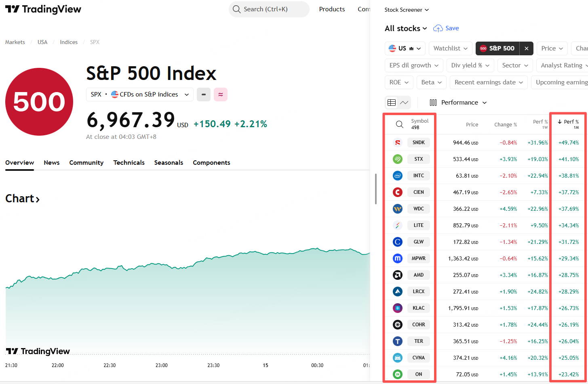This screenshot has width=588, height=384.
Task: Sort by the Perf % 1M column header
Action: pyautogui.click(x=568, y=124)
